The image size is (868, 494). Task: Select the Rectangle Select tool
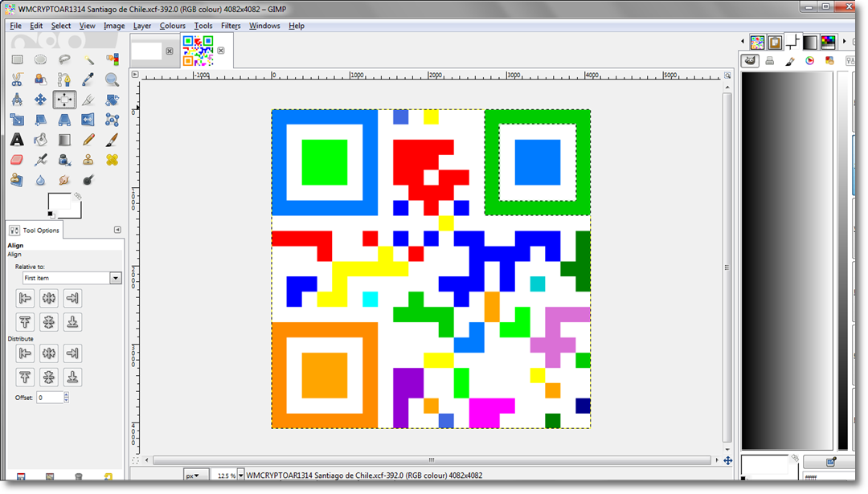17,59
